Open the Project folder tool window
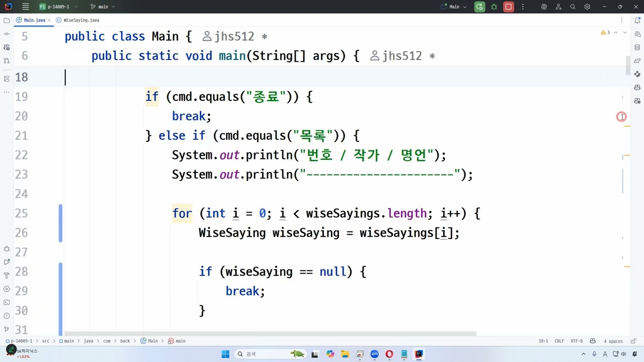Screen dimensions: 644x362 pyautogui.click(x=7, y=20)
